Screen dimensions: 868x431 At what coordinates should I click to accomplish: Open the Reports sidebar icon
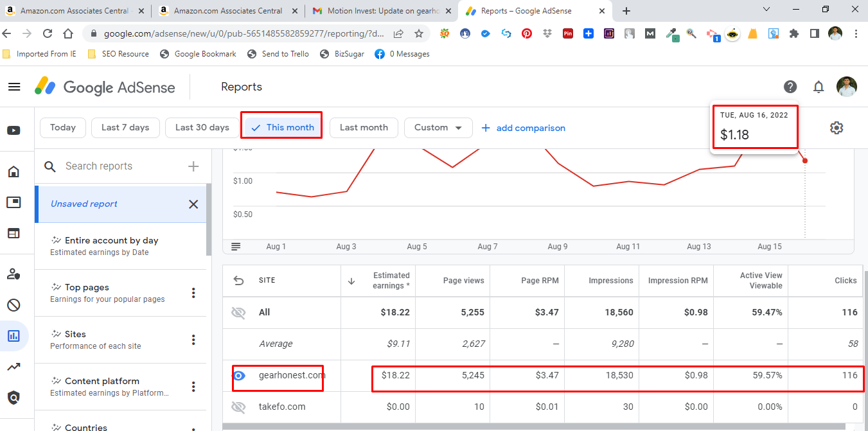pos(13,335)
